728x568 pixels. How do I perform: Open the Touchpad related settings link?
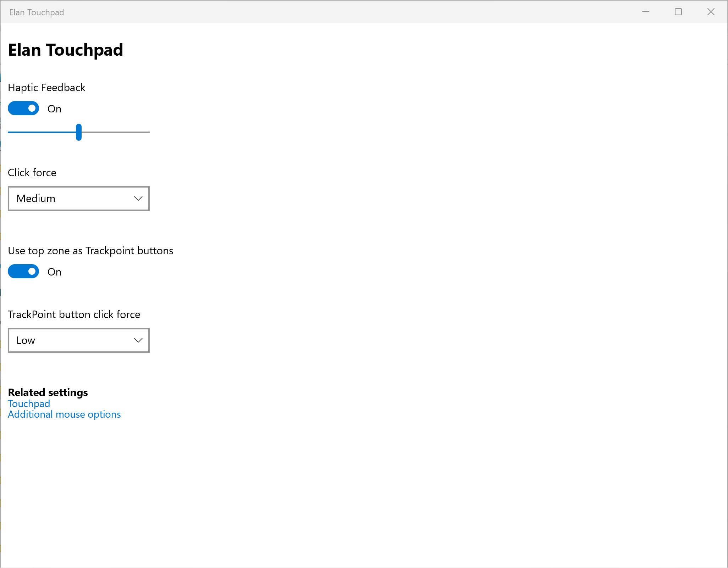click(x=29, y=404)
